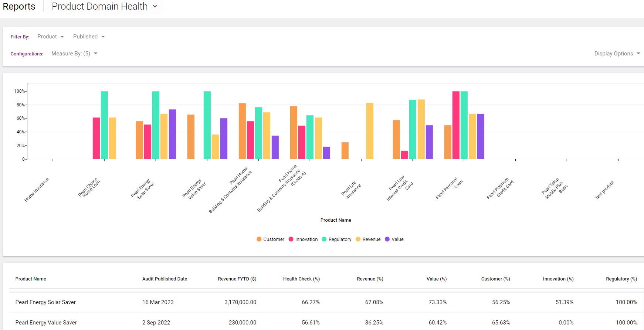Click Pearl Personal Loan innovation bar
The height and width of the screenshot is (330, 644).
pyautogui.click(x=456, y=125)
